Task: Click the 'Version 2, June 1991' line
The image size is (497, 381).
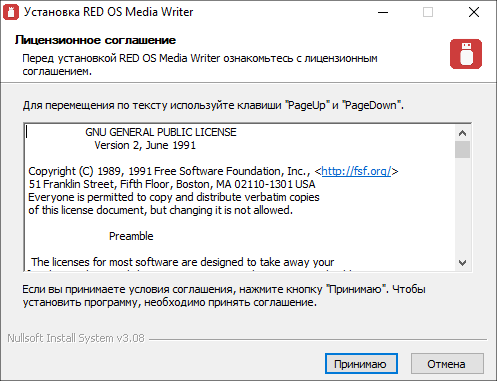Action: click(145, 145)
